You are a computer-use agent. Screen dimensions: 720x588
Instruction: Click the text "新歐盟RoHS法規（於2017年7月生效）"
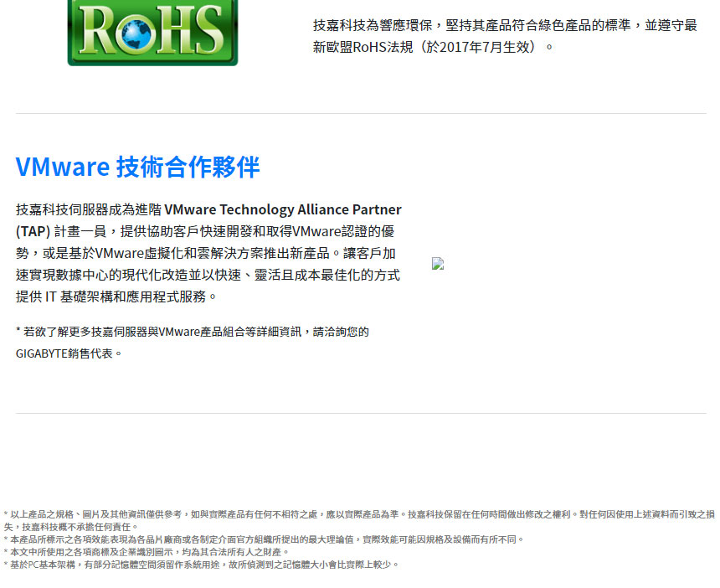tap(433, 47)
